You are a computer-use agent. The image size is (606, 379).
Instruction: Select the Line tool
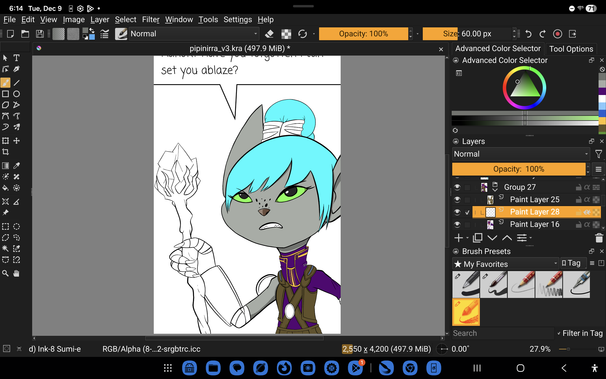[x=16, y=83]
